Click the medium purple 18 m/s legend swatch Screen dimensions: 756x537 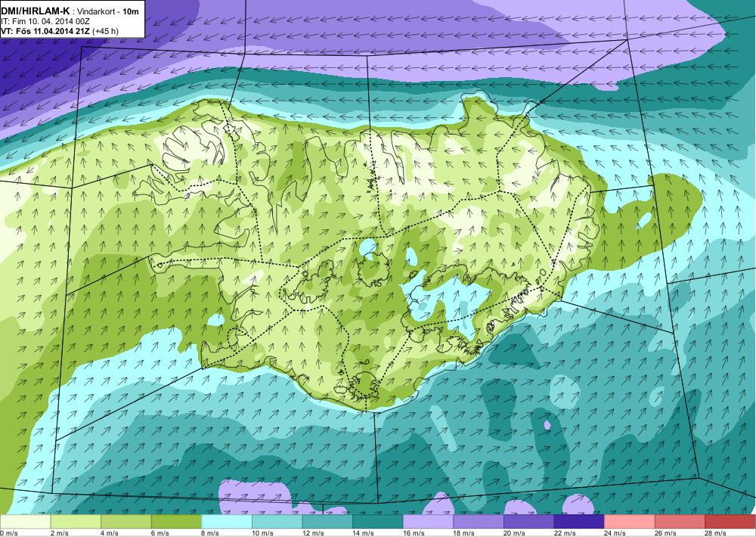(479, 522)
